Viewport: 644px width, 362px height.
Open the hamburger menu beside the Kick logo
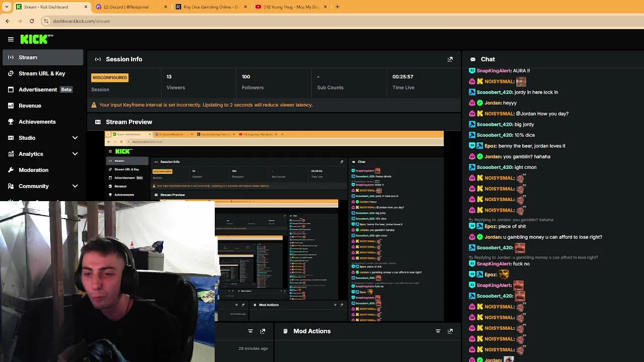pos(11,39)
